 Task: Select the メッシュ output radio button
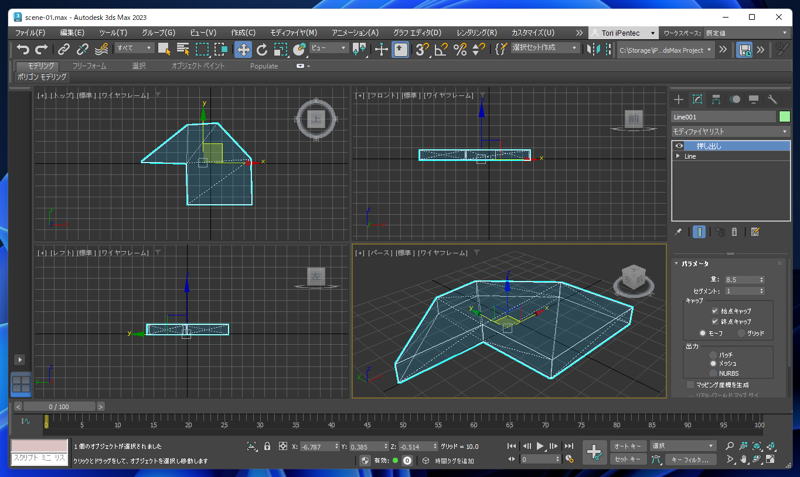[713, 364]
